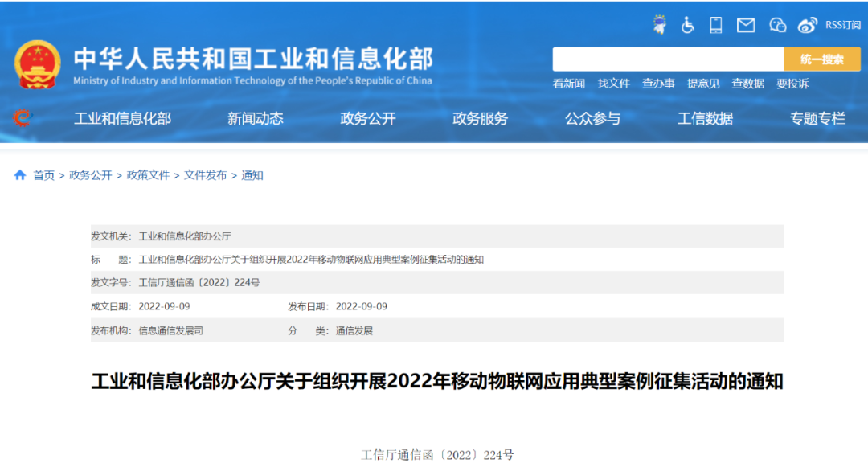The image size is (868, 471).
Task: Open the 要投诉 quick link
Action: coord(792,84)
